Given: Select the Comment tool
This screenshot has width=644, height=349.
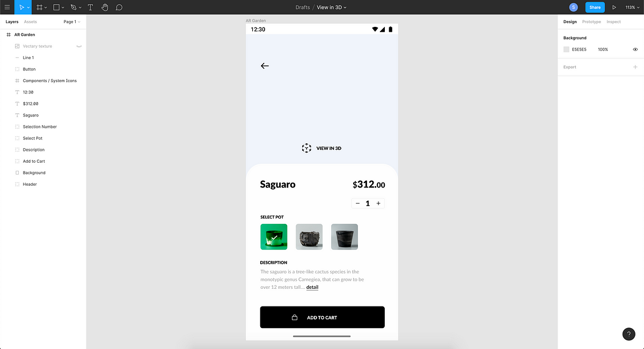Looking at the screenshot, I should coord(119,8).
